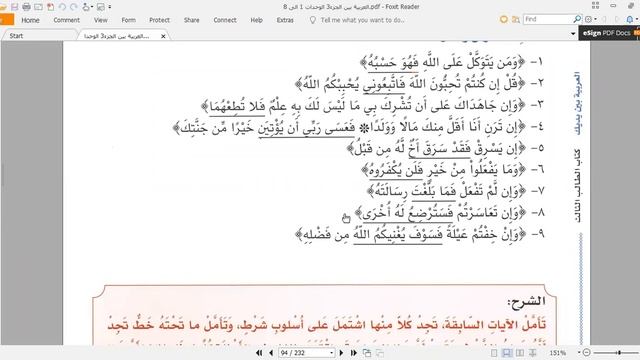640x360 pixels.
Task: Open the Share ribbon tab
Action: point(191,20)
